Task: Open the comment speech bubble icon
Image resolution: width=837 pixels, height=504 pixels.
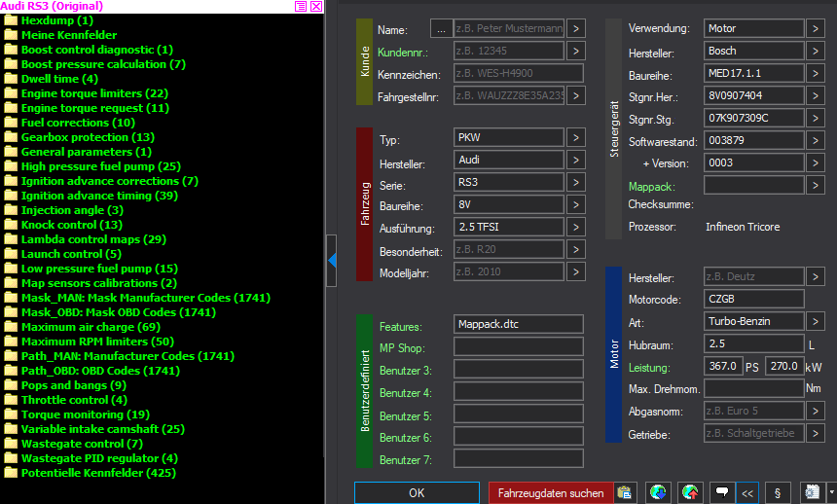Action: click(721, 492)
